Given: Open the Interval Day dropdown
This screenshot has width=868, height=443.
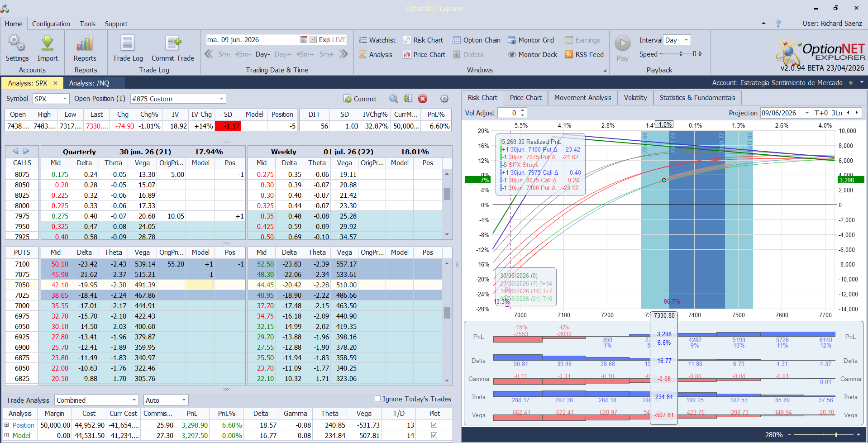Looking at the screenshot, I should [x=686, y=40].
